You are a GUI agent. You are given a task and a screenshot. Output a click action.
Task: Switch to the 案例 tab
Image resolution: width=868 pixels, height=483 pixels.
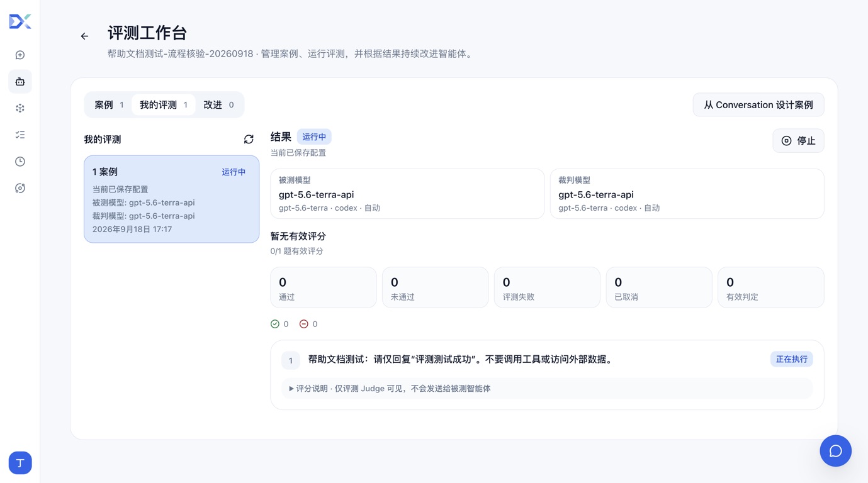[109, 105]
